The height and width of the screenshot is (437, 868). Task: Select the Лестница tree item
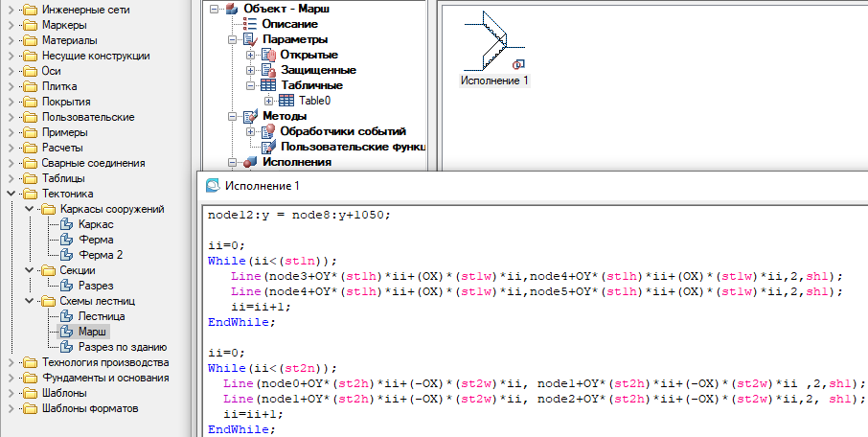click(102, 316)
